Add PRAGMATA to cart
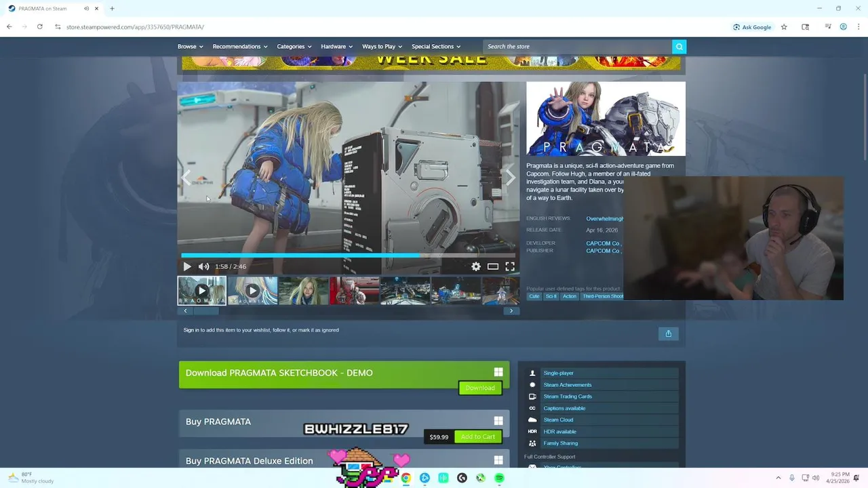 [x=478, y=436]
